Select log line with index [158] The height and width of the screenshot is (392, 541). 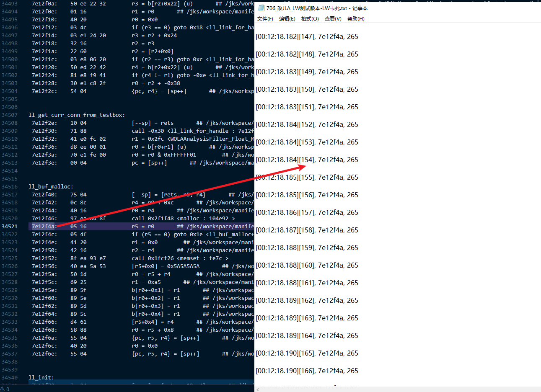(x=307, y=230)
